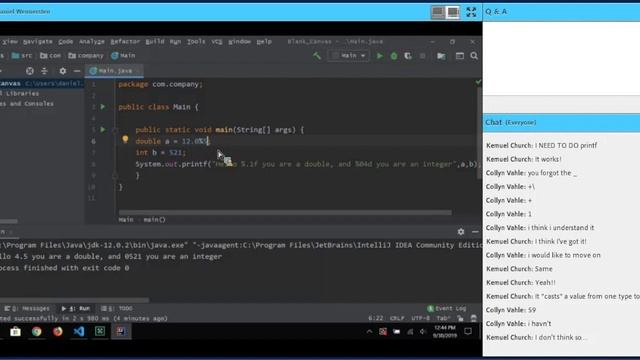Click the Run console horizontal scrollbar
This screenshot has height=360, width=640.
pyautogui.click(x=74, y=300)
